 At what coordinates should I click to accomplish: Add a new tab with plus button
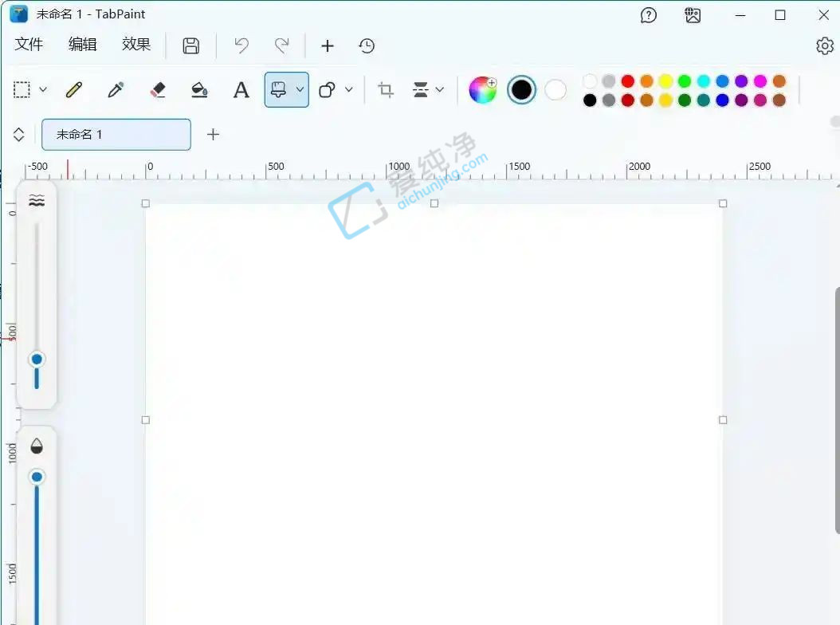(x=214, y=134)
